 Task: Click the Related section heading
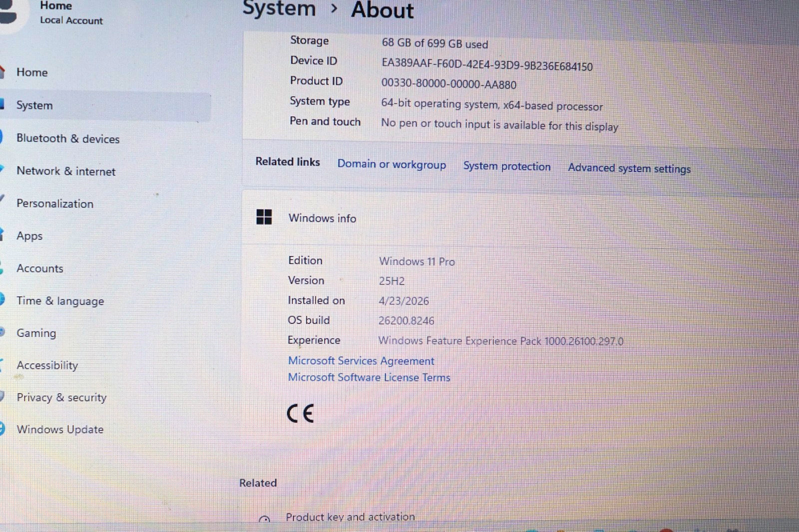pos(258,483)
